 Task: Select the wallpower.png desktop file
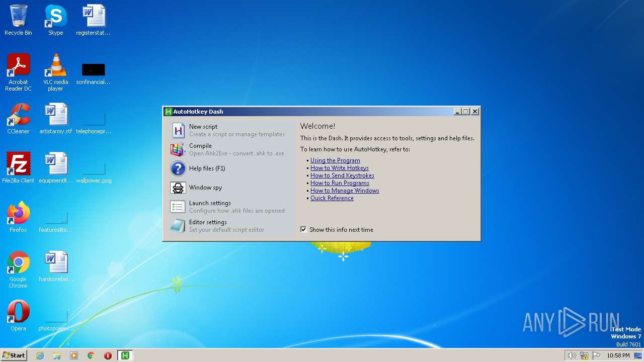click(x=94, y=173)
